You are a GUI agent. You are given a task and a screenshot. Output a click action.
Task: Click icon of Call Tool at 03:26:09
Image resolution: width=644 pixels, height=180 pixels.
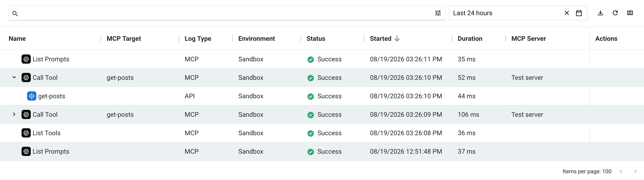pyautogui.click(x=26, y=114)
